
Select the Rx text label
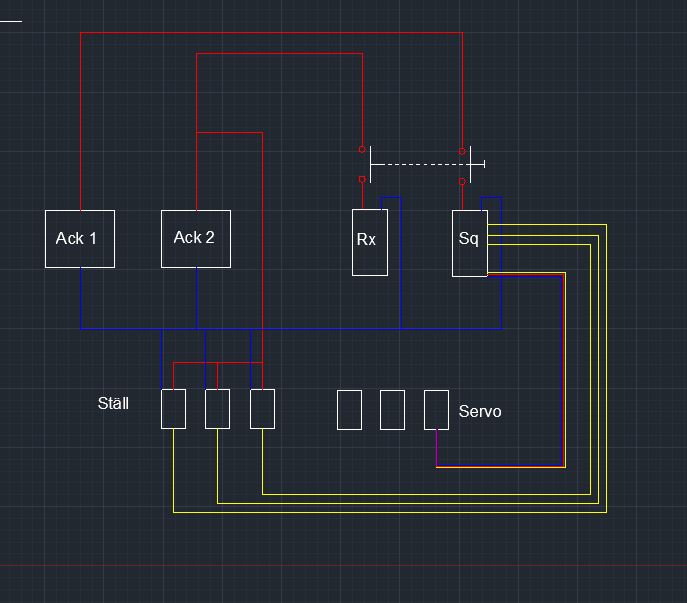pos(366,240)
